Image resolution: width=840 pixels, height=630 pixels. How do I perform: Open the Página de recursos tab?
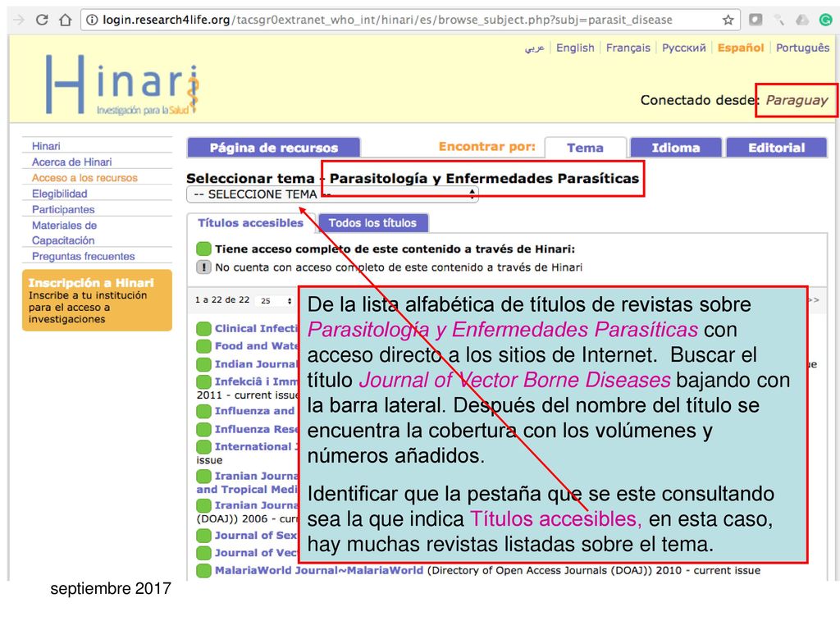tap(274, 148)
